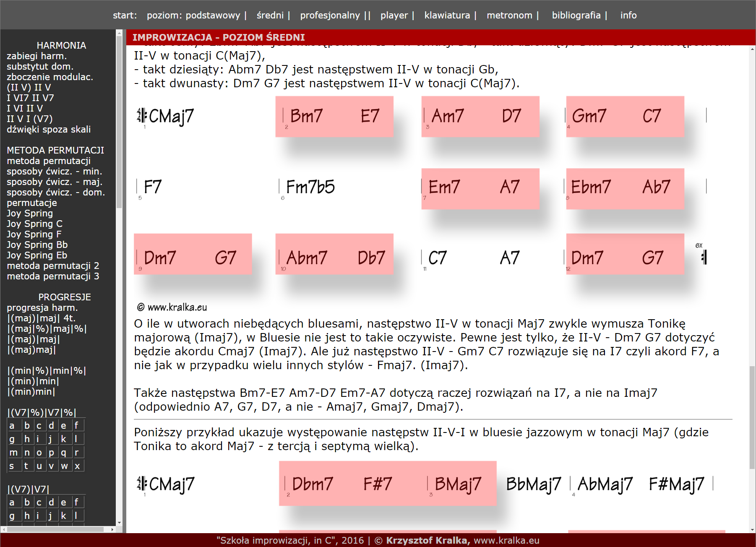756x547 pixels.
Task: Open II V I (V7) link
Action: pyautogui.click(x=29, y=119)
